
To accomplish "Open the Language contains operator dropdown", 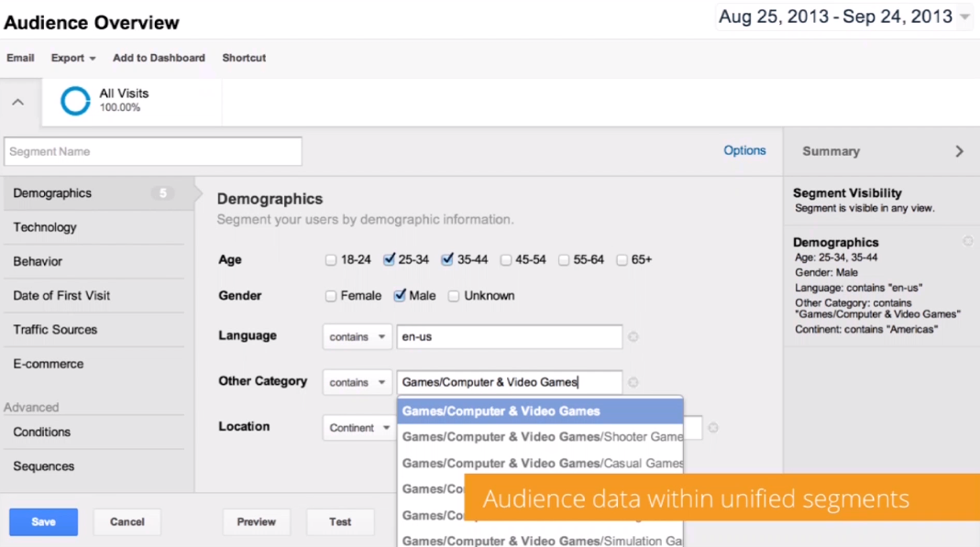I will (x=357, y=337).
